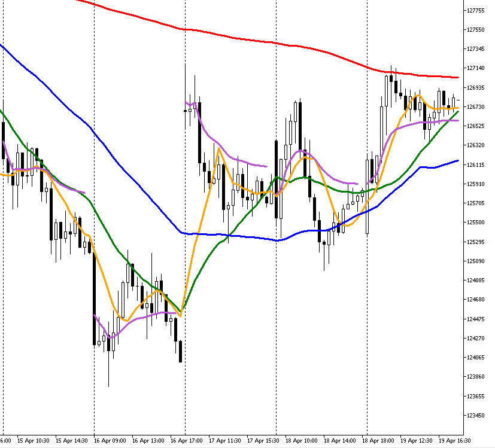Click the 125295 price label
Viewport: 495px width, 448px height.
tap(475, 242)
